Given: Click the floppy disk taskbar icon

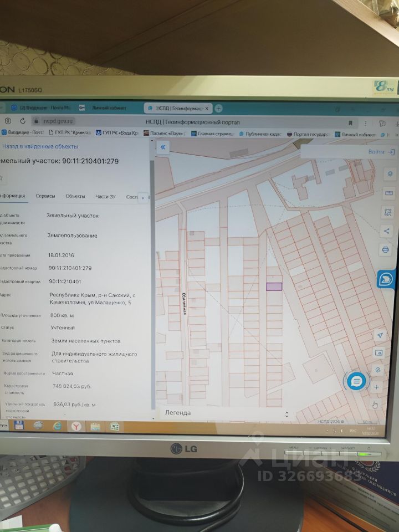Looking at the screenshot, I should [x=18, y=426].
